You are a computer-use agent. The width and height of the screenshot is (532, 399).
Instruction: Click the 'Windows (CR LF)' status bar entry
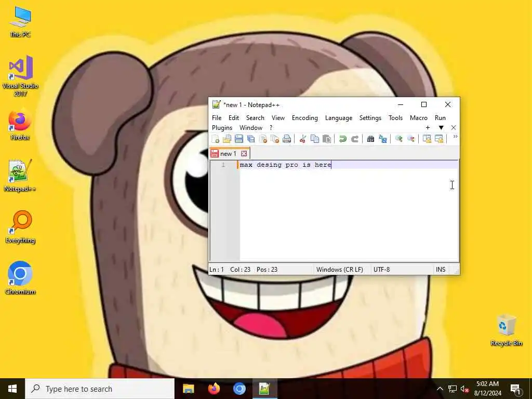[x=340, y=270]
